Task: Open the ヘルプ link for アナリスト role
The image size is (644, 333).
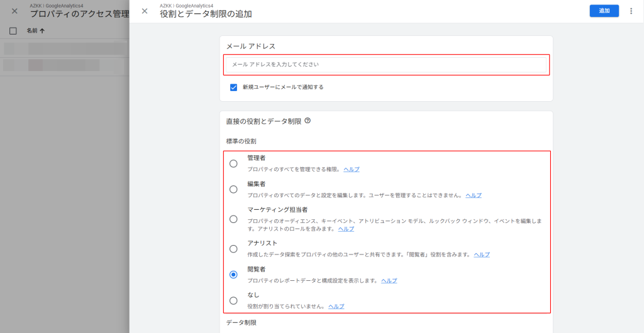Action: [x=481, y=254]
